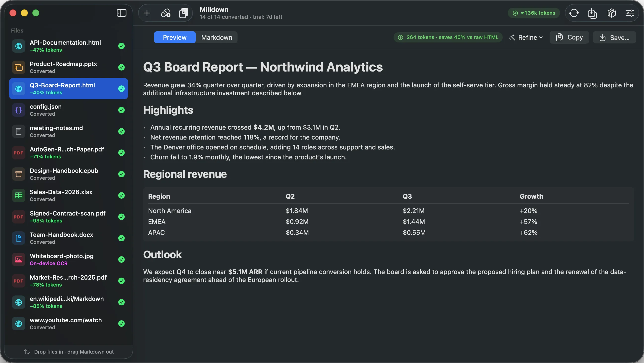
Task: Select the file name Signed-Contract-scan.pdf
Action: point(68,213)
